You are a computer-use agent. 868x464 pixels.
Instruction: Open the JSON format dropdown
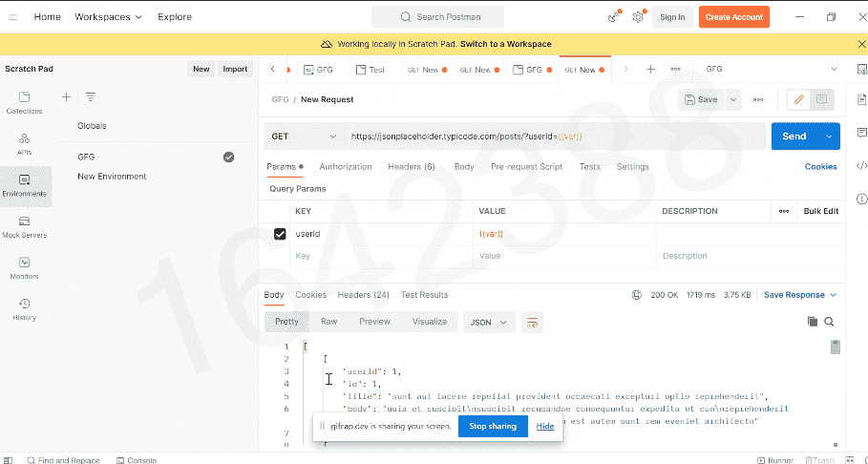click(x=489, y=323)
